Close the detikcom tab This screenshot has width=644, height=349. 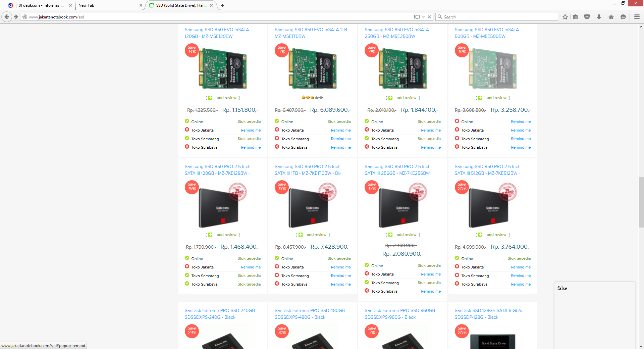[x=70, y=5]
